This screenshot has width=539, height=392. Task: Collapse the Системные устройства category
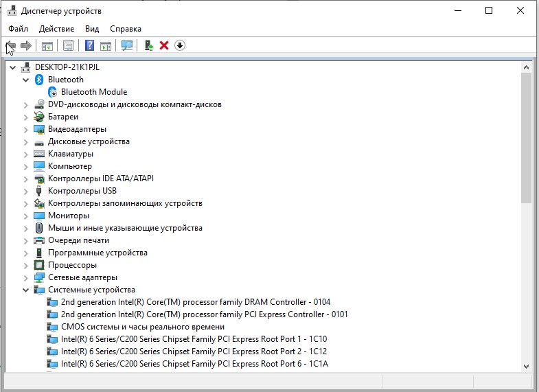[26, 290]
